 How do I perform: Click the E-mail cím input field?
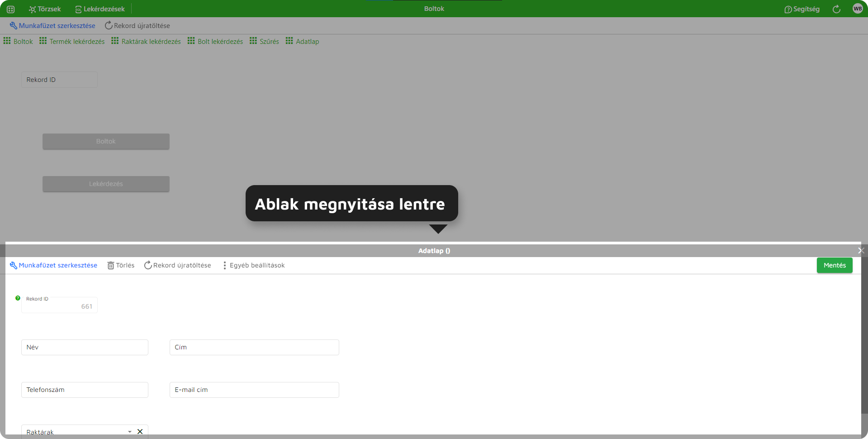point(254,390)
